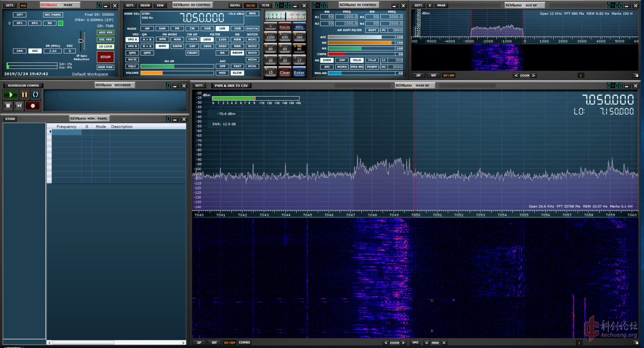Switch mode to USB
This screenshot has width=644, height=348.
(x=237, y=29)
